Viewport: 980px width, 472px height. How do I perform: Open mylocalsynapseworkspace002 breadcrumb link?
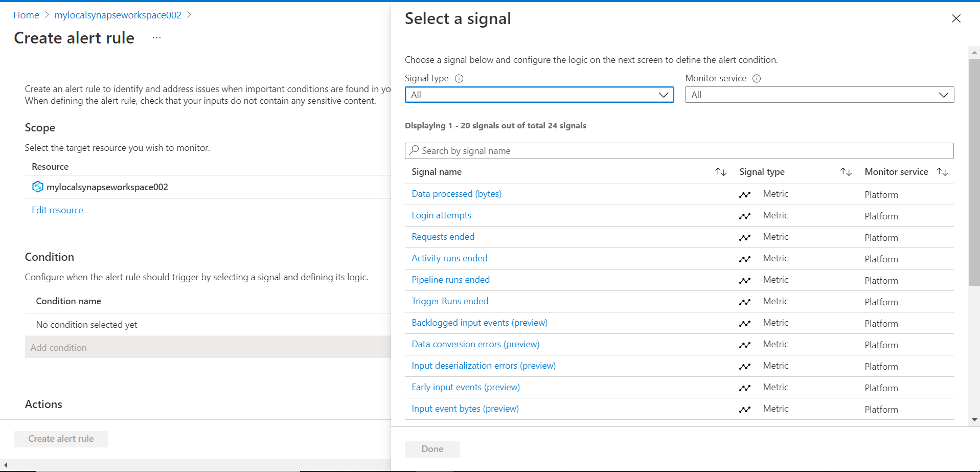pos(118,15)
